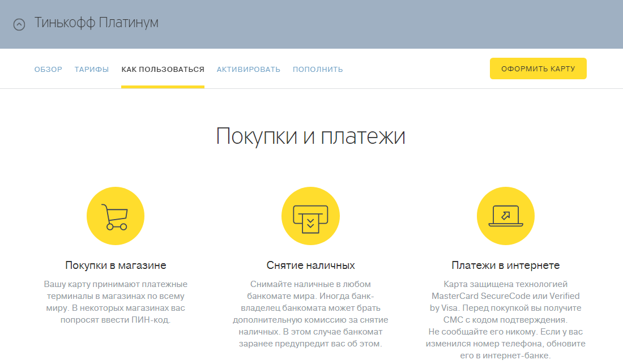Switch to the Тарифы tab
Image resolution: width=623 pixels, height=364 pixels.
[92, 70]
